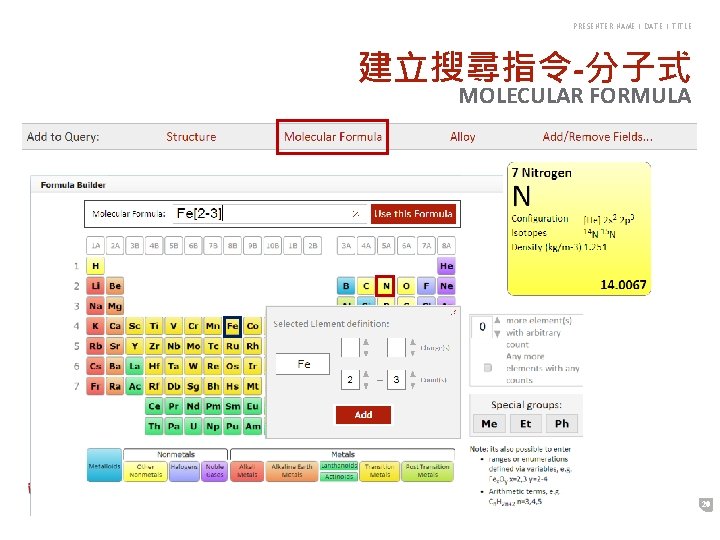The width and height of the screenshot is (720, 540).
Task: Select Sodium Na element tile
Action: tap(96, 306)
